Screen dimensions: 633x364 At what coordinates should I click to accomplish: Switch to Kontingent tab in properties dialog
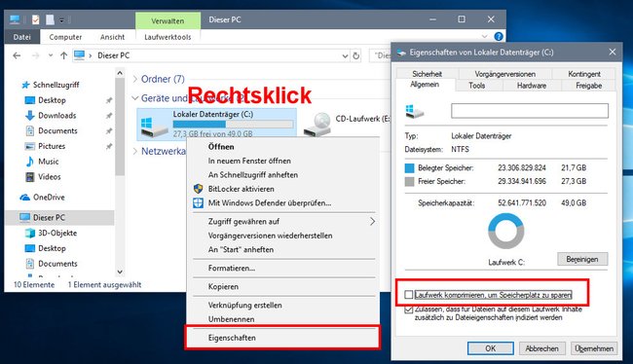pos(584,73)
